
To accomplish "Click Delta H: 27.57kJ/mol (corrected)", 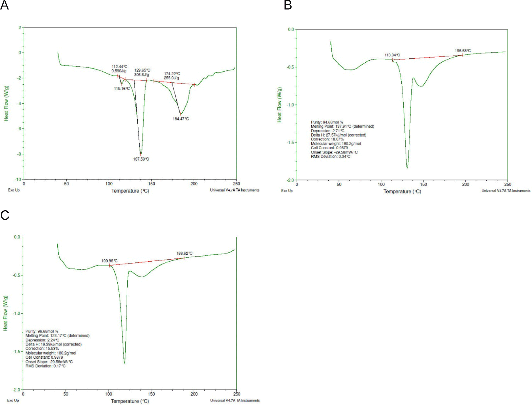I will (339, 135).
